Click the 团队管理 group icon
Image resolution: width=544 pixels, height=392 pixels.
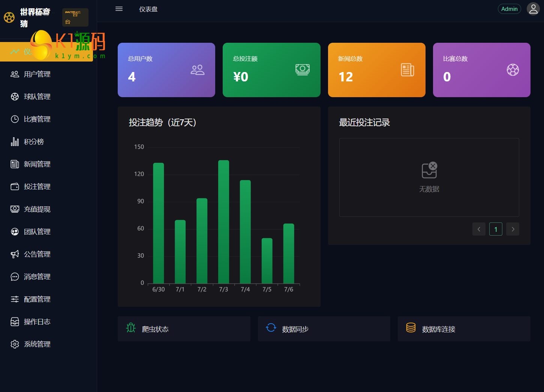pyautogui.click(x=15, y=232)
